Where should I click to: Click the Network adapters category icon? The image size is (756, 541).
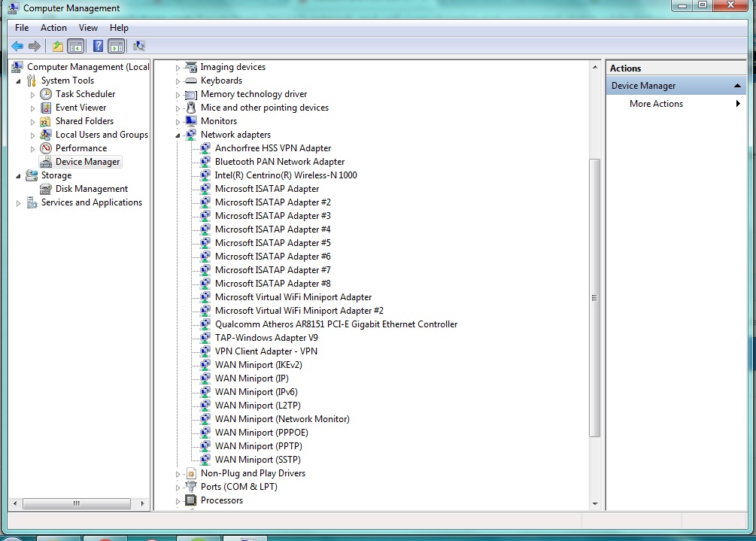pyautogui.click(x=191, y=135)
